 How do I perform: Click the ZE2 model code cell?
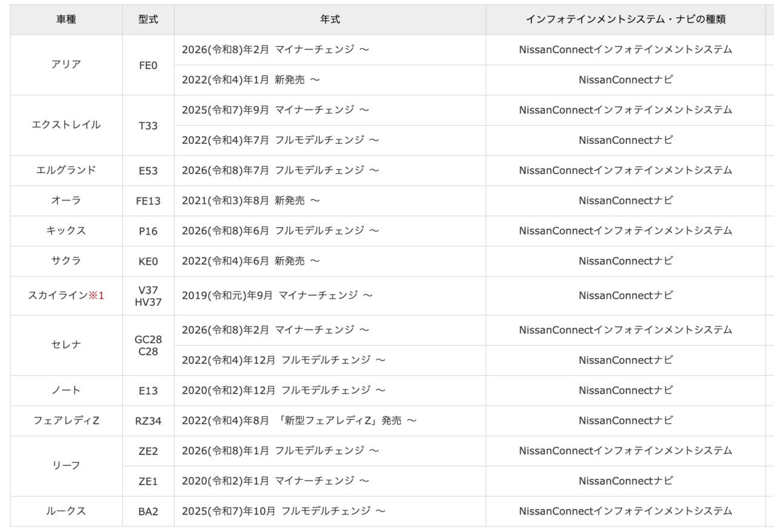click(148, 451)
